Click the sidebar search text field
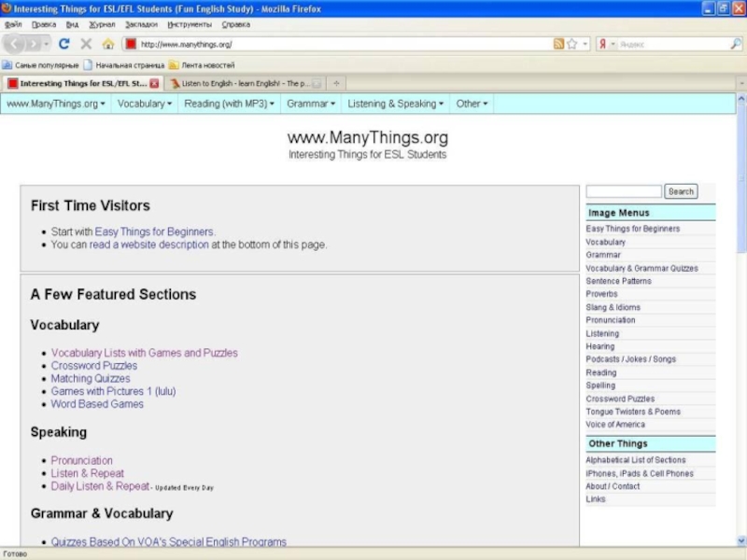Viewport: 747px width, 560px height. [624, 191]
